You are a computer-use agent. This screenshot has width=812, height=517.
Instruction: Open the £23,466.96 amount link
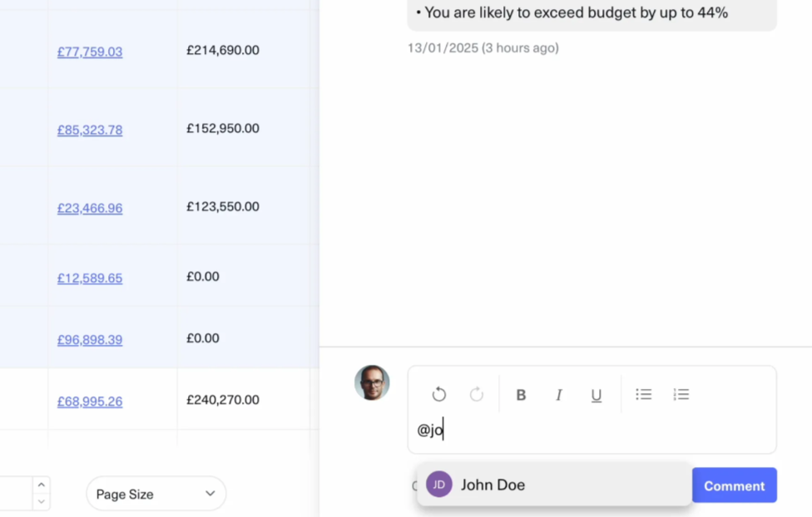(x=89, y=208)
